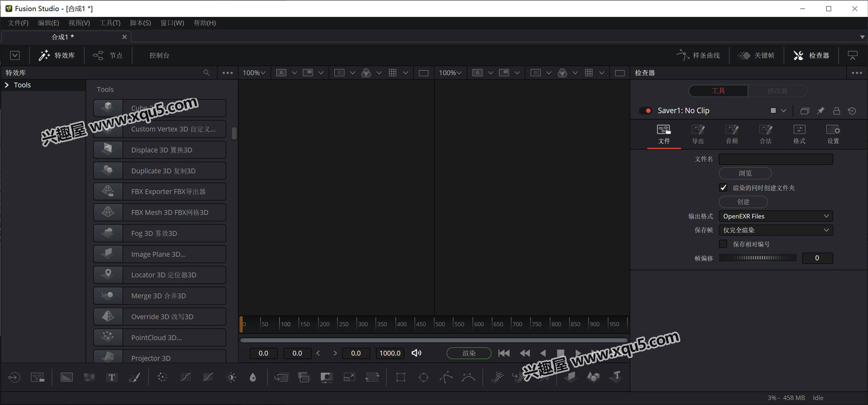Check the 保存相对编号 checkbox
The image size is (868, 405).
pyautogui.click(x=723, y=244)
